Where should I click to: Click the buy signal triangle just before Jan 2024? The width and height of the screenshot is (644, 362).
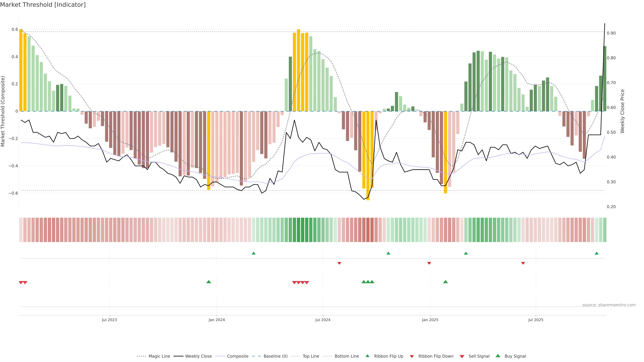[x=208, y=282]
